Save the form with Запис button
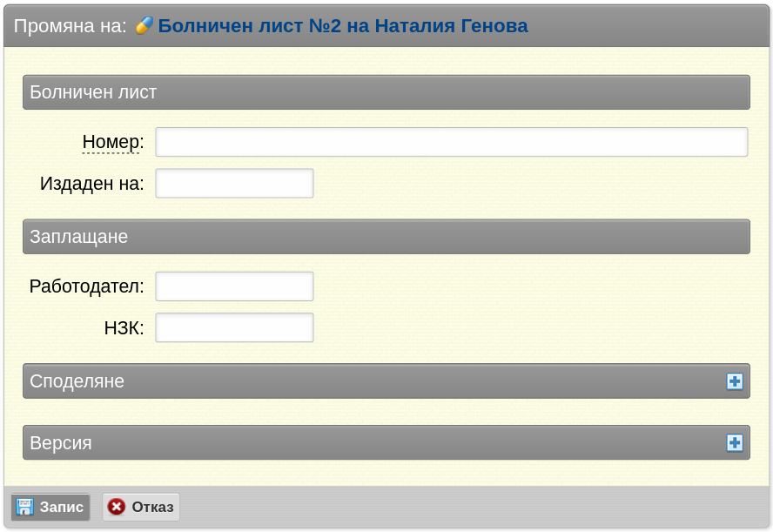 (x=50, y=507)
